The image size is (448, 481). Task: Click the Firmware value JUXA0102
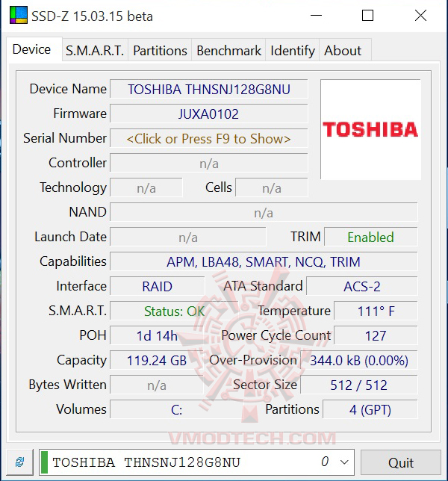click(209, 114)
